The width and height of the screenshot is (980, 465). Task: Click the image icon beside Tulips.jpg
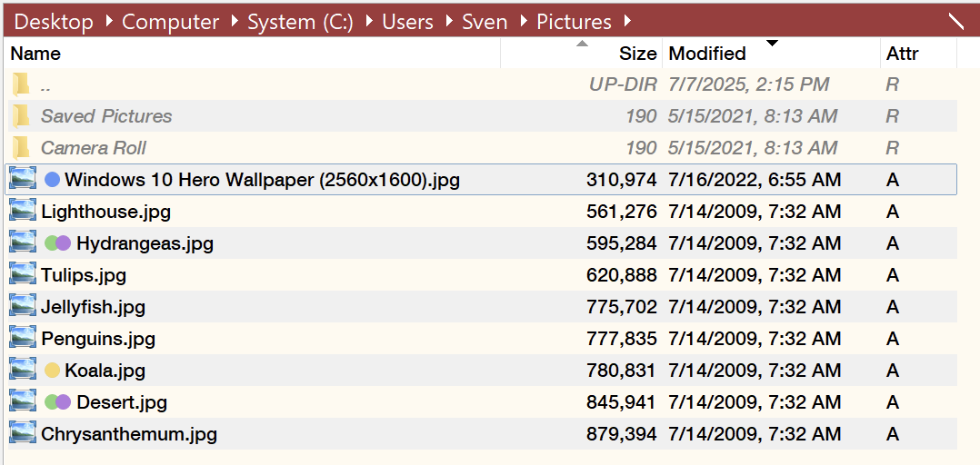23,274
